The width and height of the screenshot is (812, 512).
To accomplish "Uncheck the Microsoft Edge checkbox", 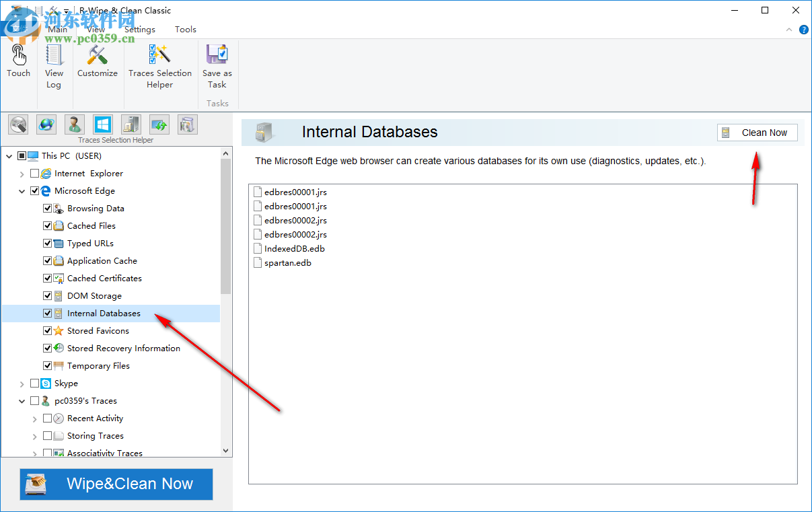I will 35,191.
